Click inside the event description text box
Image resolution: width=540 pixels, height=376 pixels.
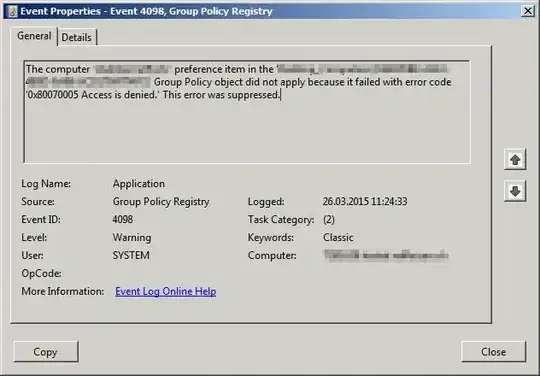tap(247, 112)
